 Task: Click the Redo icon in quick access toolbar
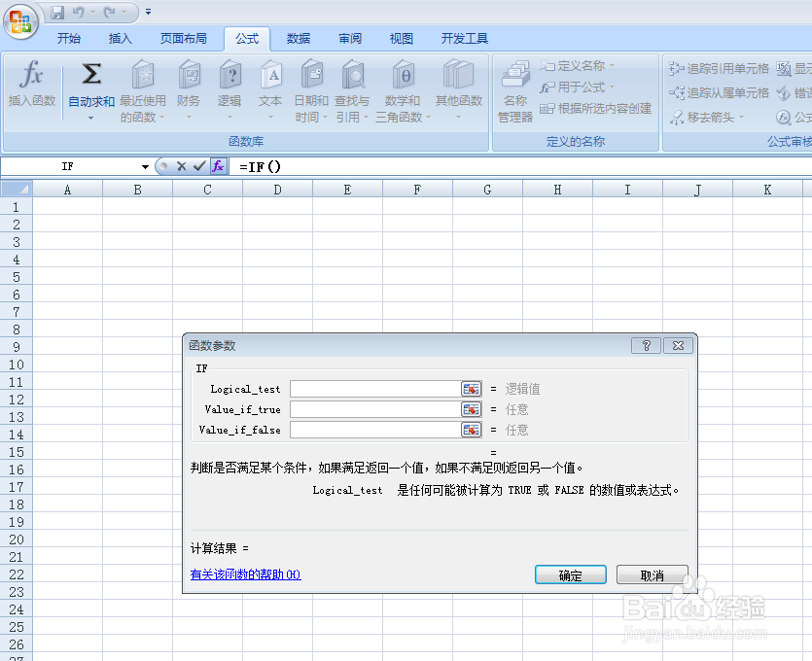point(109,12)
